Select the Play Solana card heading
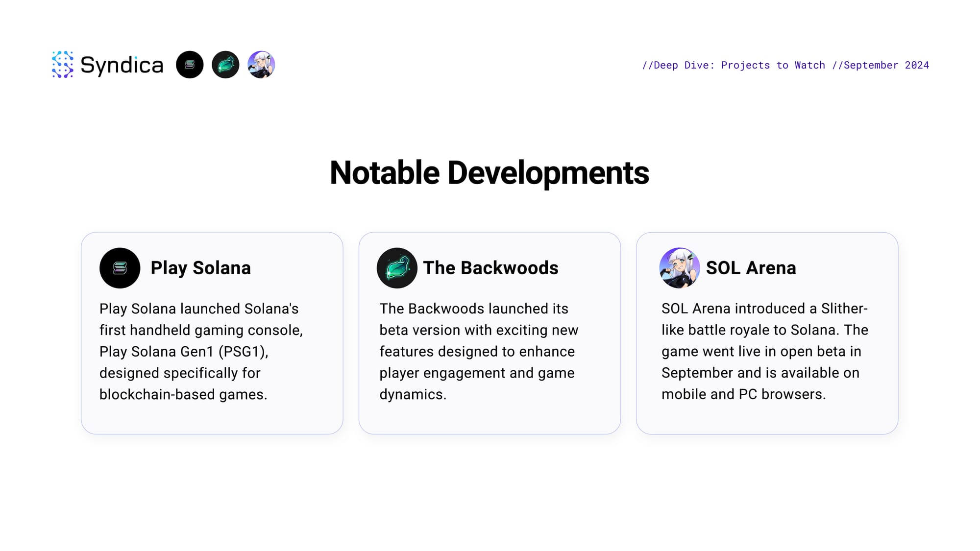Viewport: 980px width, 551px height. [200, 268]
